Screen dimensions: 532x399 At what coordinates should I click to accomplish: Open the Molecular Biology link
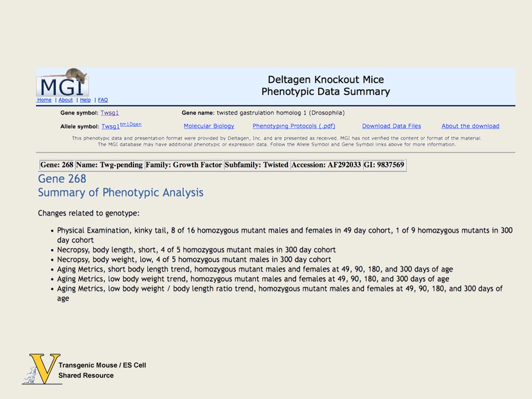tap(209, 126)
